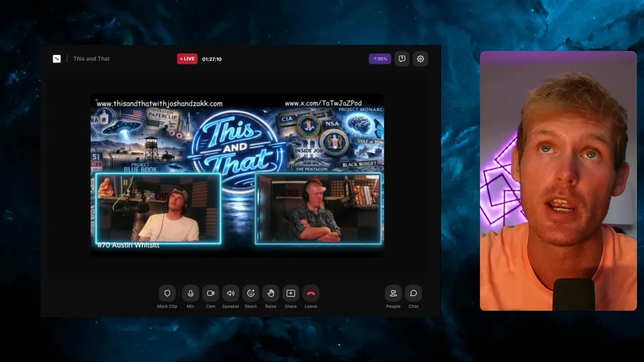Image resolution: width=644 pixels, height=362 pixels.
Task: Open the help question mark icon
Action: (x=402, y=59)
